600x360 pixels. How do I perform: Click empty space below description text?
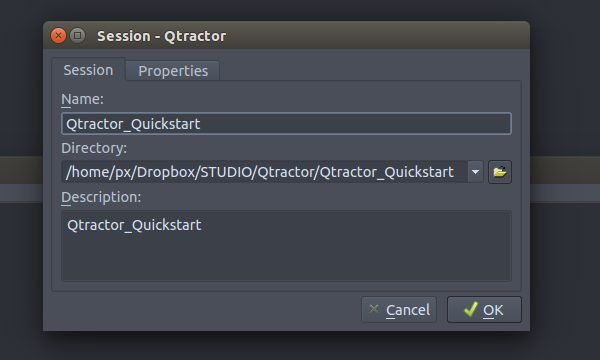286,258
